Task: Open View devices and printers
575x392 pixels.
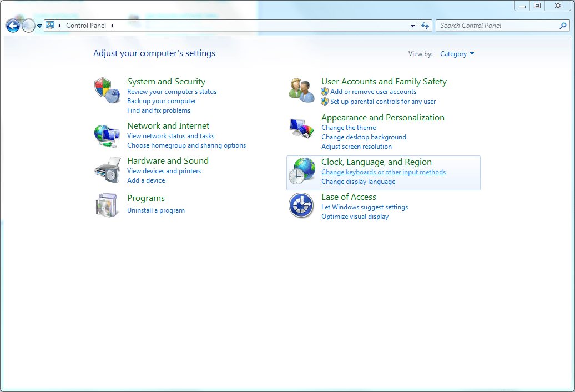Action: tap(164, 171)
